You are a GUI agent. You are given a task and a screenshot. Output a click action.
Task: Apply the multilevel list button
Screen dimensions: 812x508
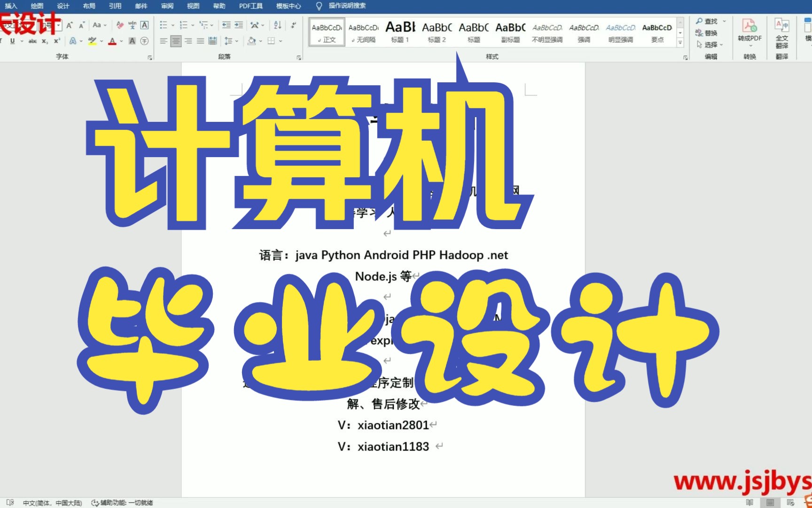tap(203, 25)
